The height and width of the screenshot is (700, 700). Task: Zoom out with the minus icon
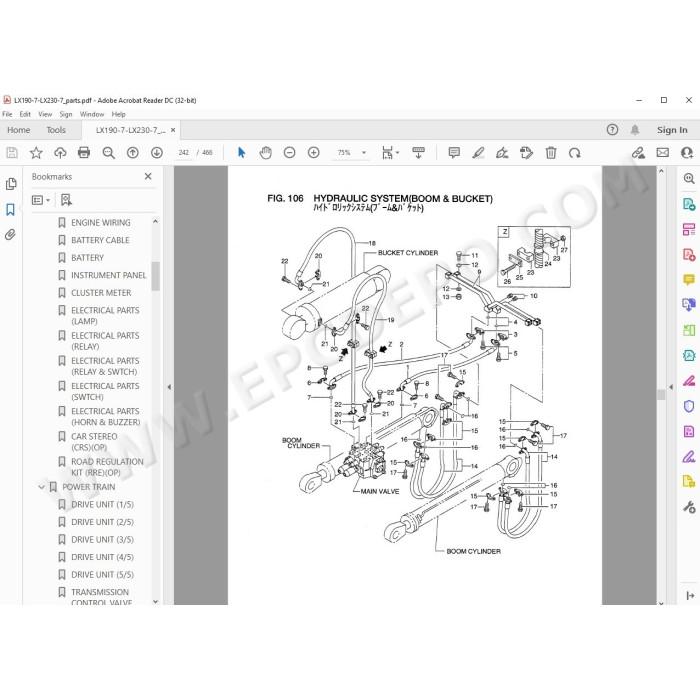[x=290, y=153]
